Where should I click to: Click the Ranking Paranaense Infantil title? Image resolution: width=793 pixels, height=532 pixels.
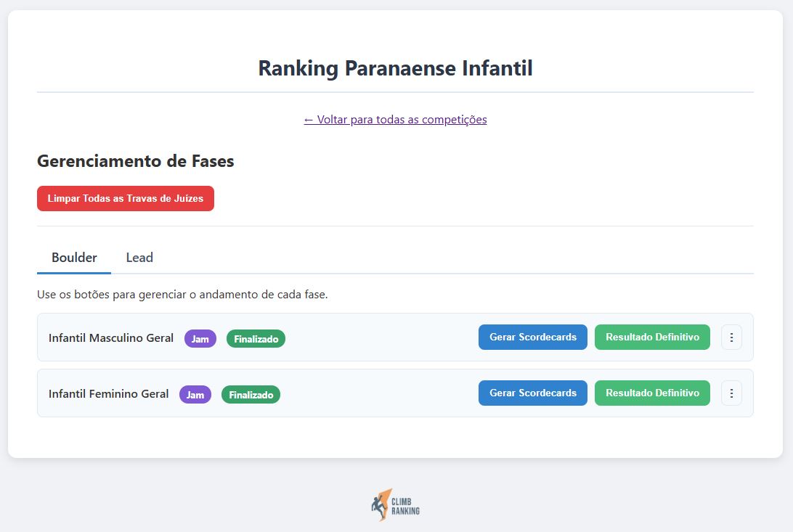pyautogui.click(x=395, y=68)
